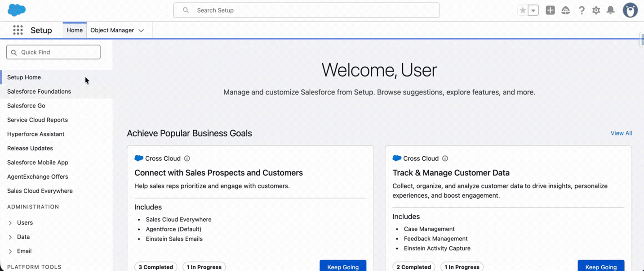This screenshot has height=271, width=644.
Task: Click the Setup gear icon
Action: [x=596, y=10]
